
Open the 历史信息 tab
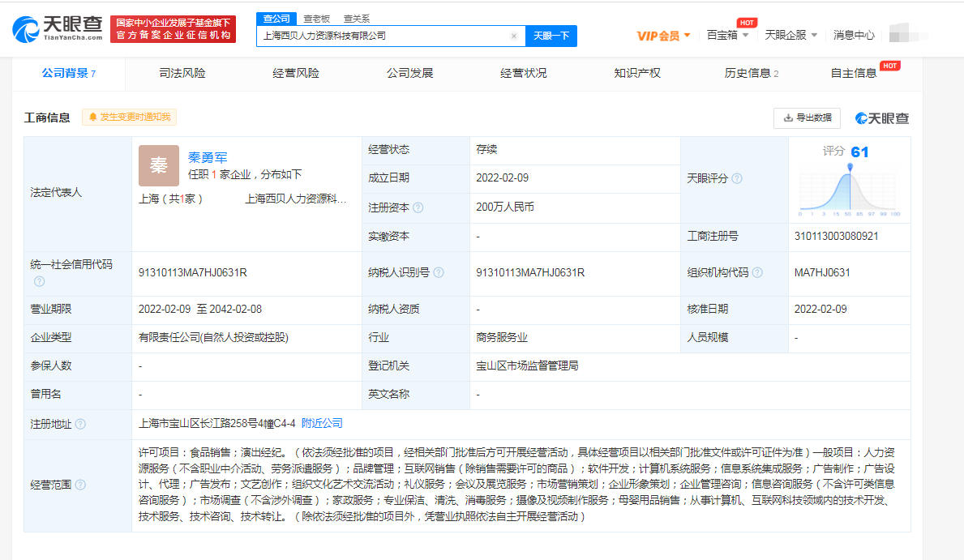coord(752,73)
